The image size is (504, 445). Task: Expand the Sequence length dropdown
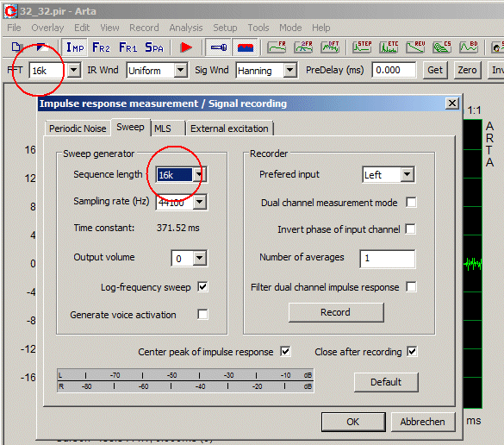click(x=200, y=175)
